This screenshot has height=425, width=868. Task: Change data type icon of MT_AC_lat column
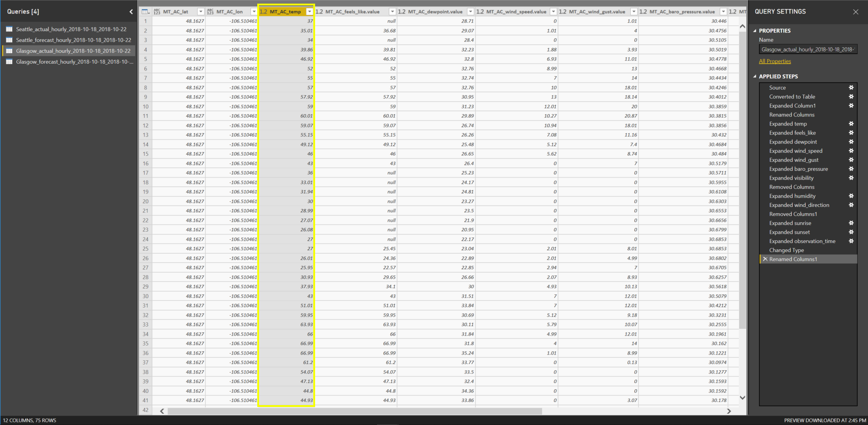point(157,12)
